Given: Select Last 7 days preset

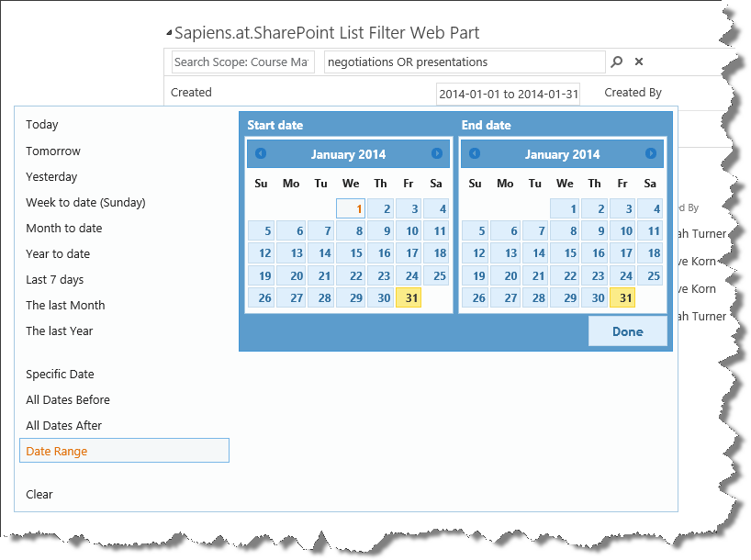Looking at the screenshot, I should coord(54,279).
